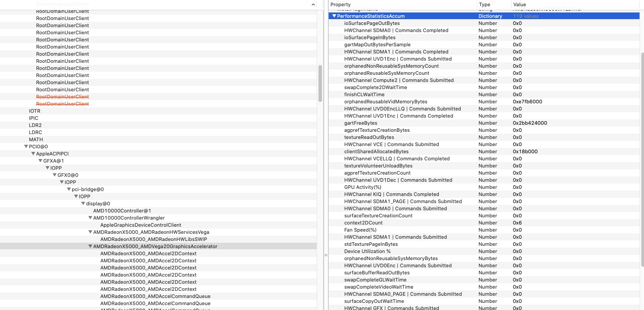Collapse the AMD10000ControllerWrangler node
Viewport: 644px width, 310px height.
(90, 218)
